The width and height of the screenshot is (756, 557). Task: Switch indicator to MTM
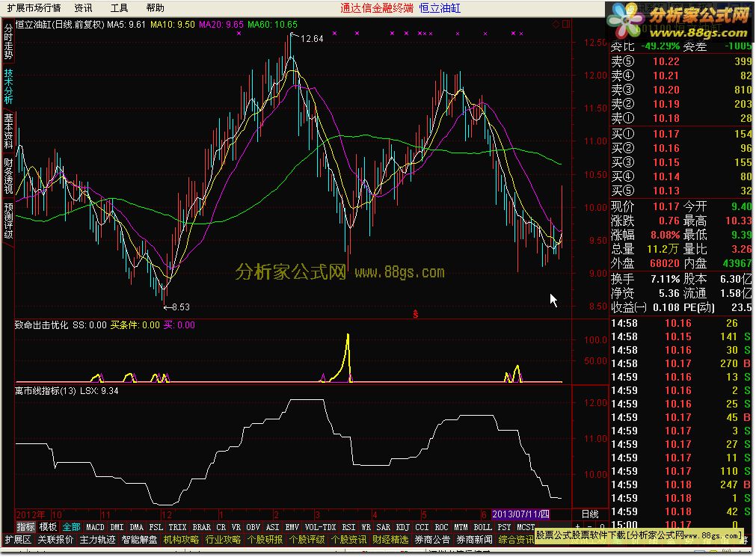click(461, 527)
